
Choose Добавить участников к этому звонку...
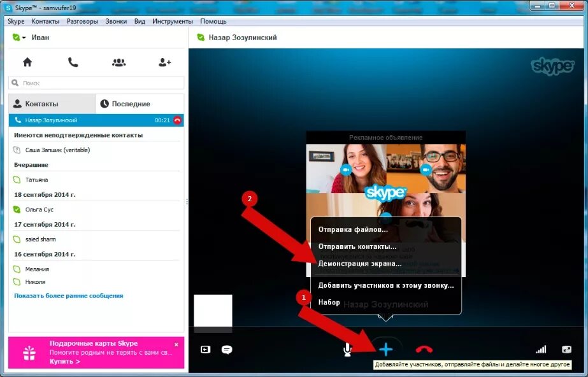point(386,285)
